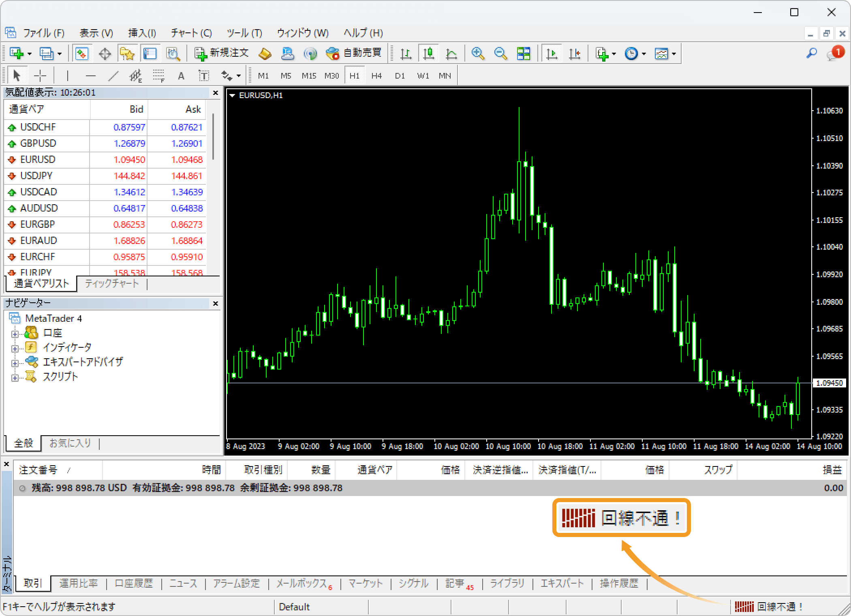Expand the 口座 tree node
Viewport: 851px width, 616px height.
coord(15,334)
